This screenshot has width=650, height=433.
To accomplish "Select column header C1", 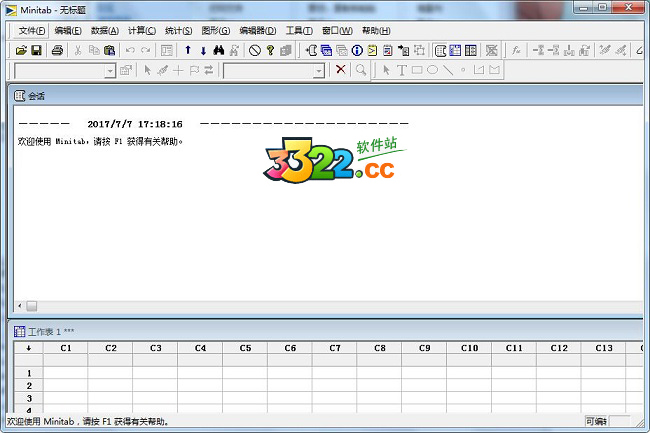I will pos(65,348).
